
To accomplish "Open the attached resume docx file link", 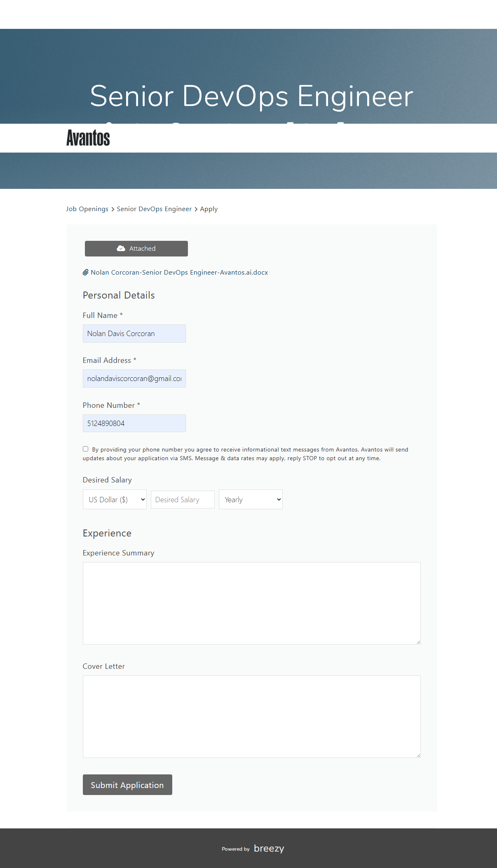I will point(179,273).
